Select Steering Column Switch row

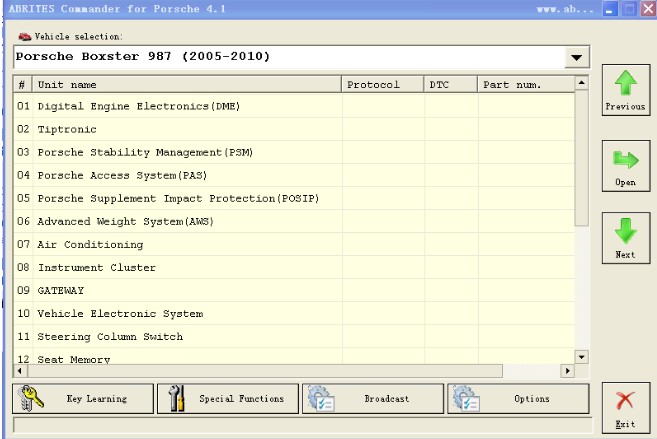point(294,336)
